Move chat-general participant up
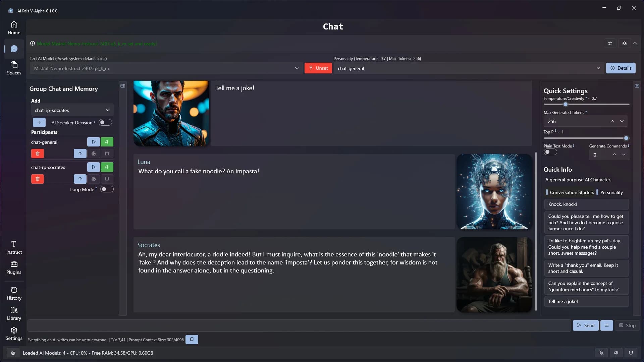 80,154
